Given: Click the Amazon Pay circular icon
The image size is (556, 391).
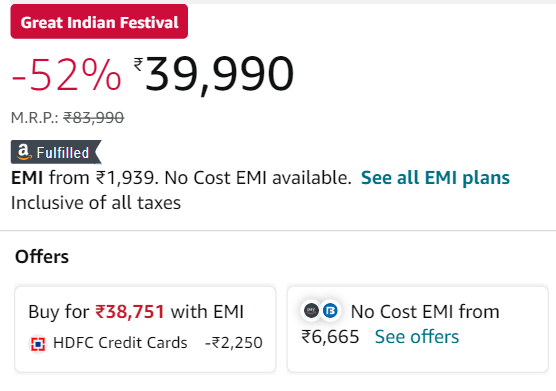Looking at the screenshot, I should point(311,311).
